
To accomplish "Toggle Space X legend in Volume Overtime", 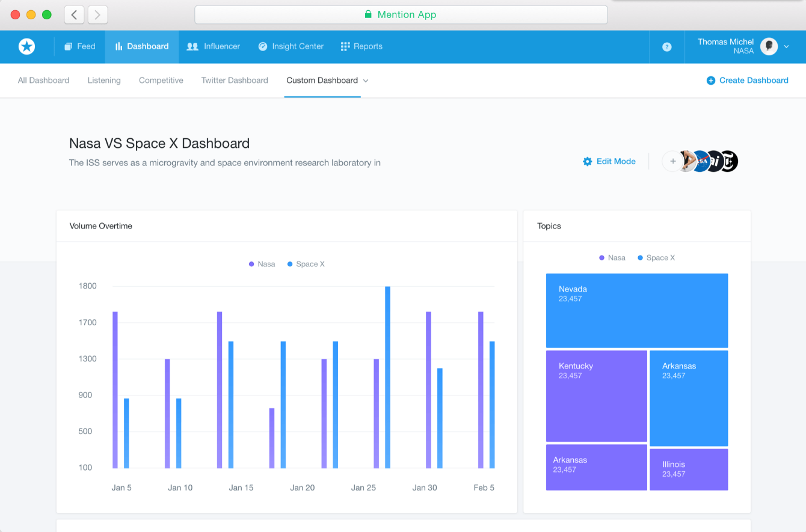I will click(x=306, y=264).
